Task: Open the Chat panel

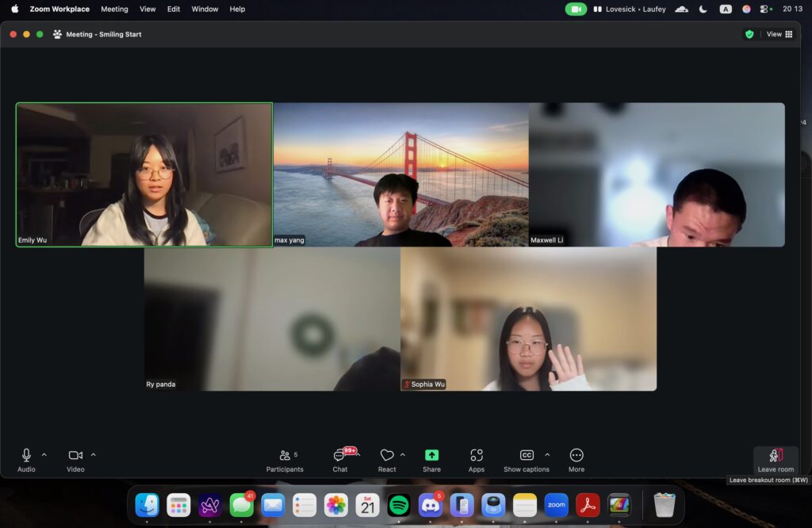Action: point(340,459)
